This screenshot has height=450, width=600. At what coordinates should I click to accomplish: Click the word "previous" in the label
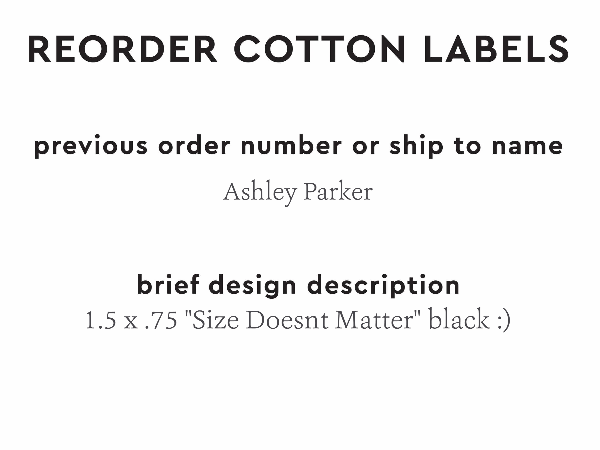click(x=89, y=146)
